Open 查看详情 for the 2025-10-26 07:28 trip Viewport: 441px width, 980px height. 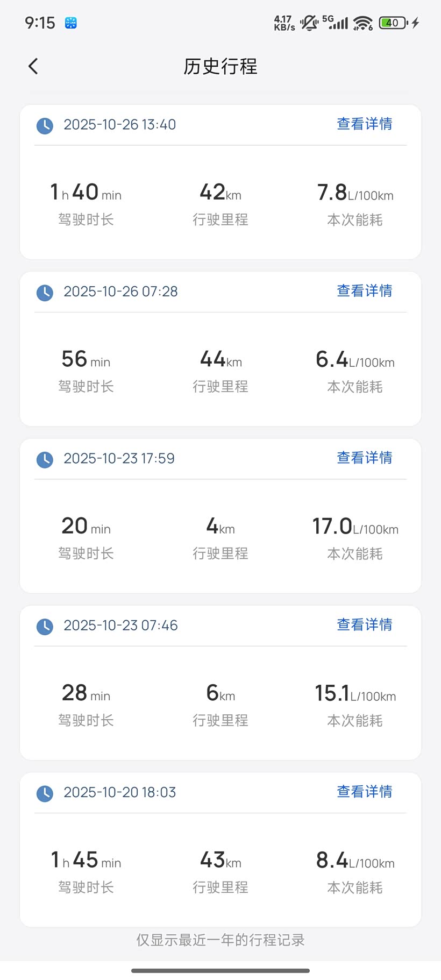pos(364,291)
